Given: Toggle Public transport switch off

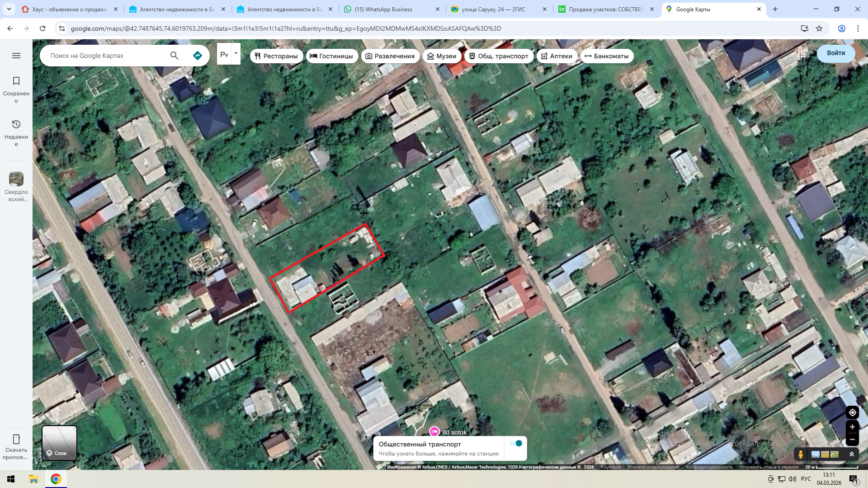Looking at the screenshot, I should coord(516,443).
